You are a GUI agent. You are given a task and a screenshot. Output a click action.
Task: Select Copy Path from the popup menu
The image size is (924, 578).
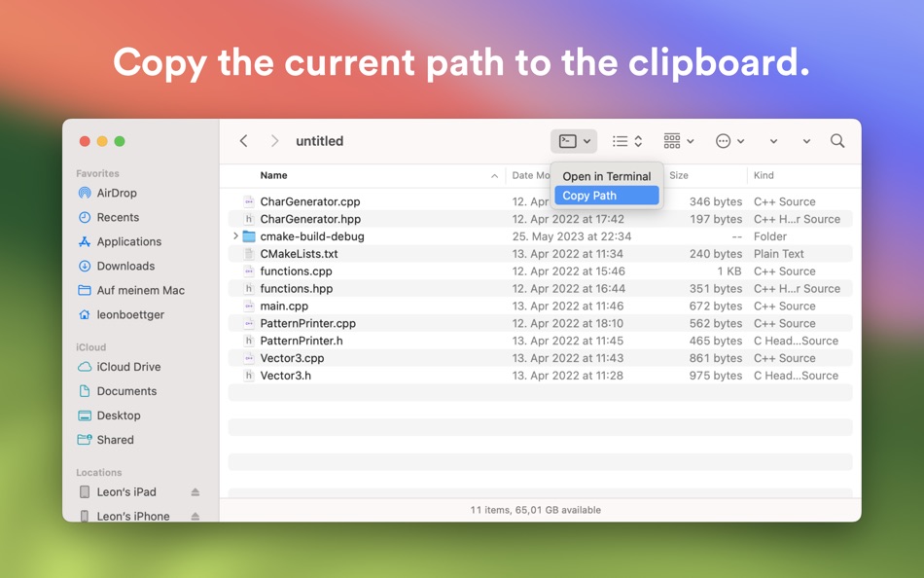(x=606, y=196)
